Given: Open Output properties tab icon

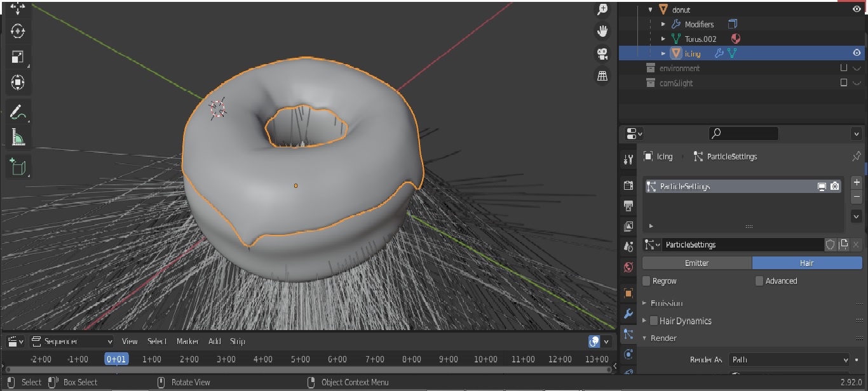Looking at the screenshot, I should click(628, 206).
